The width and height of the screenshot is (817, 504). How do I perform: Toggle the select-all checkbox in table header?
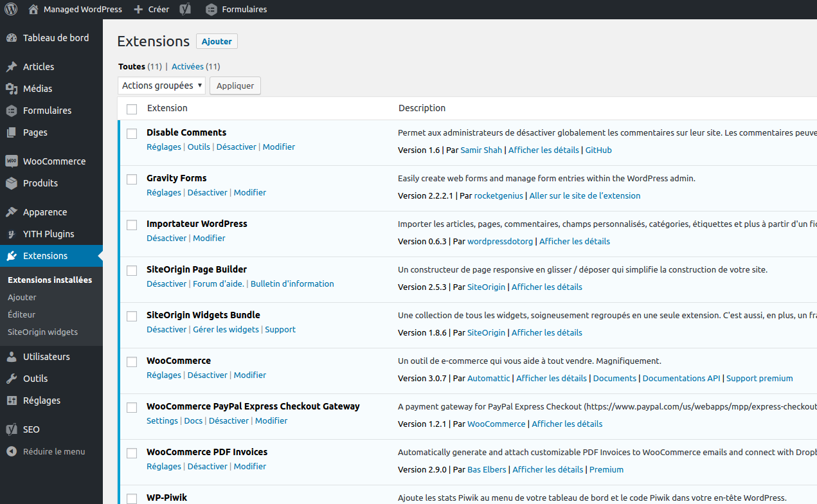tap(132, 109)
